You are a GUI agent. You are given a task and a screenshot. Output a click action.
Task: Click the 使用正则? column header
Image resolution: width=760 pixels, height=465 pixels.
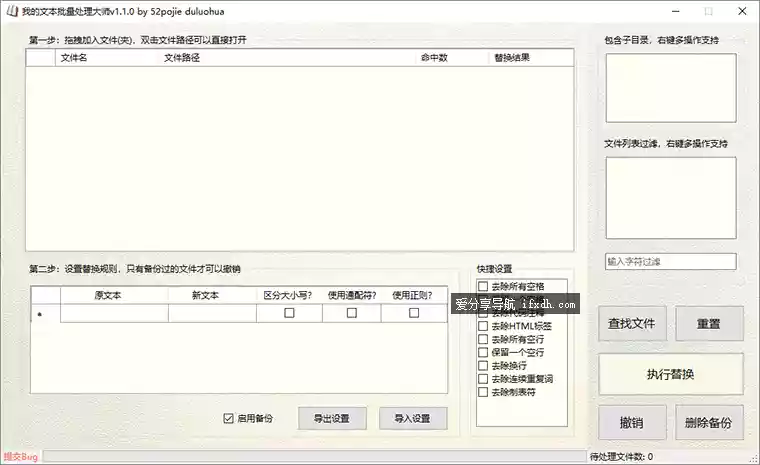click(414, 295)
